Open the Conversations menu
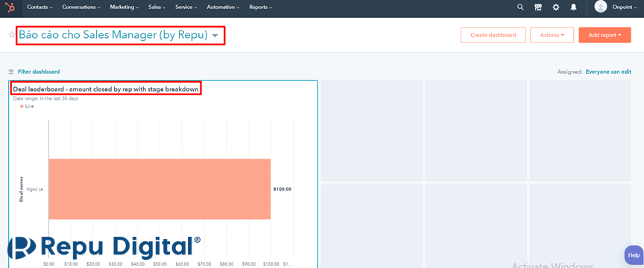 [x=81, y=7]
